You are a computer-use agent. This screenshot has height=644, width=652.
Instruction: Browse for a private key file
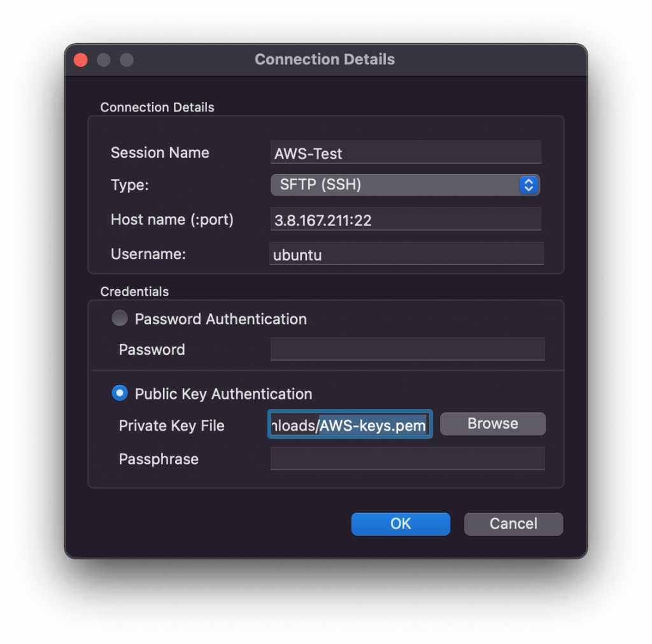click(x=493, y=424)
